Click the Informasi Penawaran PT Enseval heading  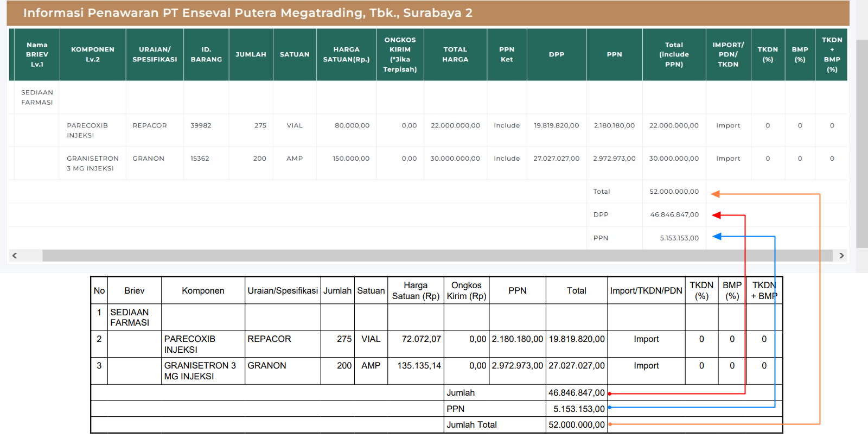[x=247, y=13]
